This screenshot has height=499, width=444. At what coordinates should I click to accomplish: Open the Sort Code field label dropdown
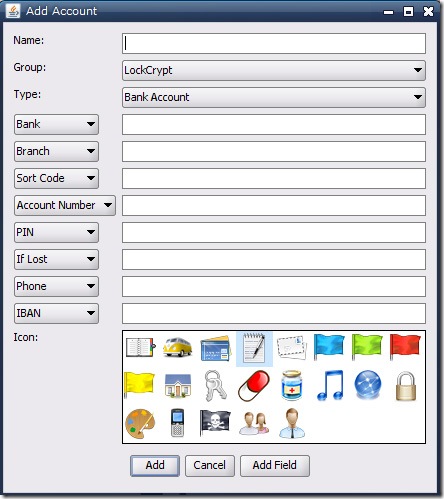click(x=56, y=178)
